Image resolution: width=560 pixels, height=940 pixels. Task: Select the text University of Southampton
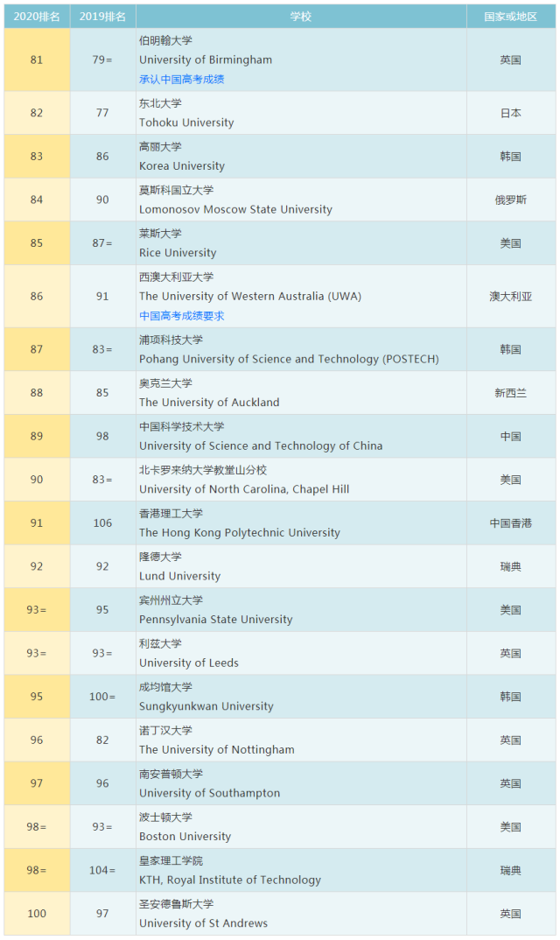coord(210,793)
